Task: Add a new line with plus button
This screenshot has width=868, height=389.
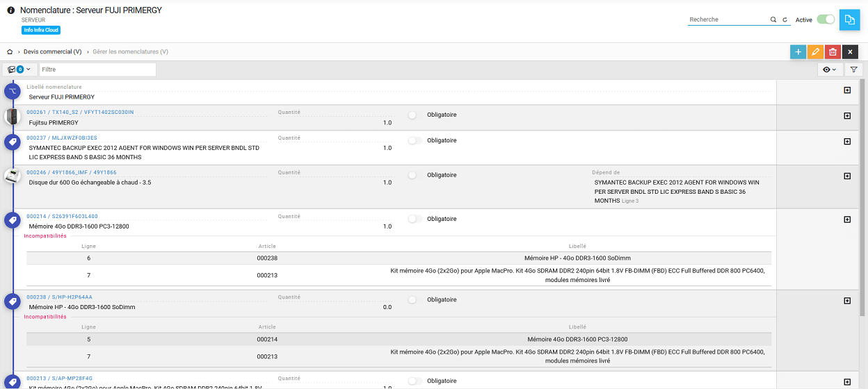Action: tap(798, 52)
